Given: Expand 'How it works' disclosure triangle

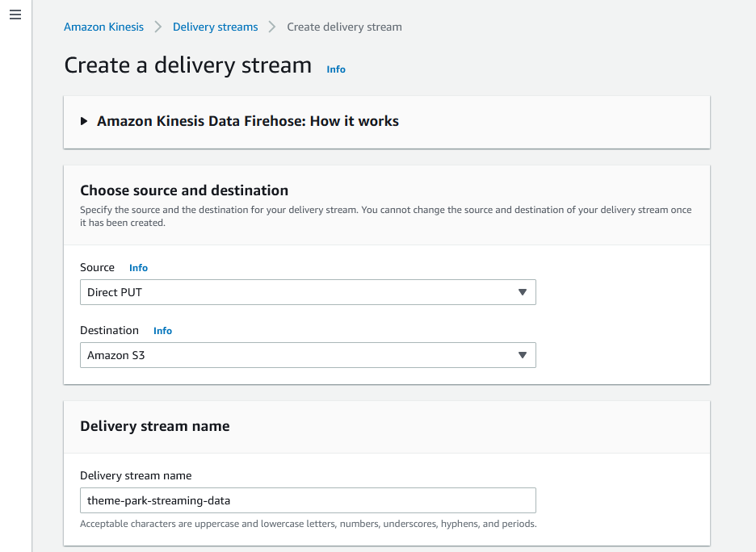Looking at the screenshot, I should pyautogui.click(x=84, y=121).
